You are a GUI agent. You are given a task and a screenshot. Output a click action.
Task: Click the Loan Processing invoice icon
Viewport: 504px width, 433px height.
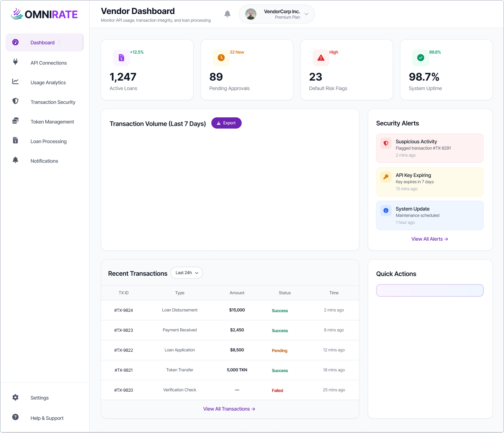point(15,140)
